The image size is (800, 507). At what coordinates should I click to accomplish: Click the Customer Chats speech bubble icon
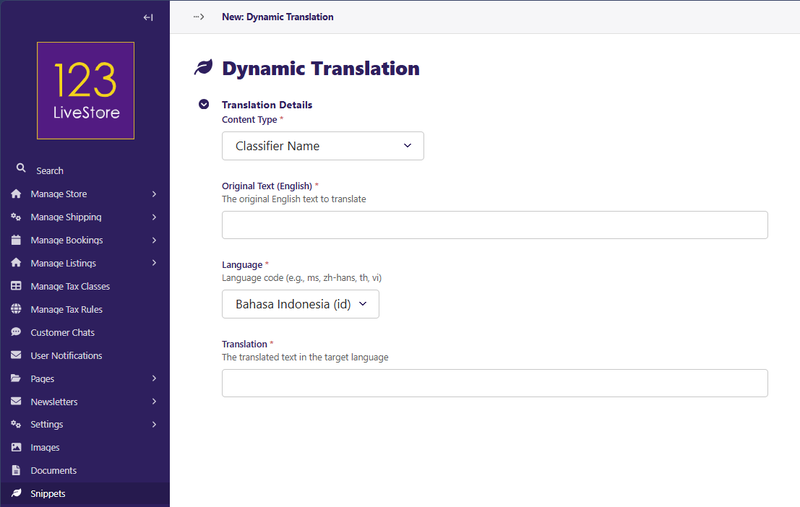click(16, 332)
